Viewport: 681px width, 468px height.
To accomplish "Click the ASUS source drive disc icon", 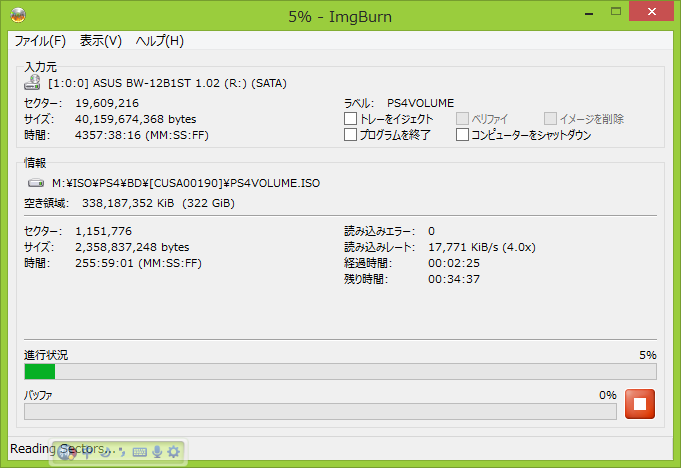I will (x=32, y=82).
